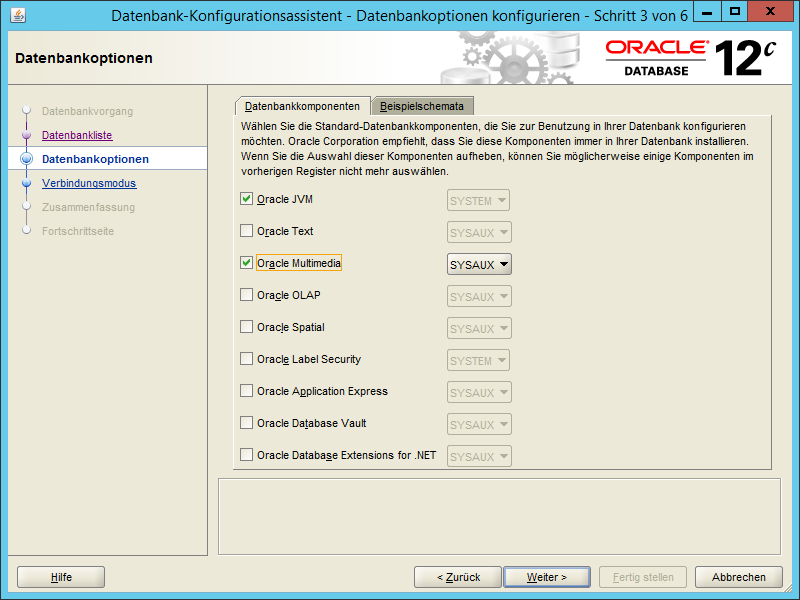
Task: Check Oracle Database Extensions for .NET
Action: click(246, 455)
